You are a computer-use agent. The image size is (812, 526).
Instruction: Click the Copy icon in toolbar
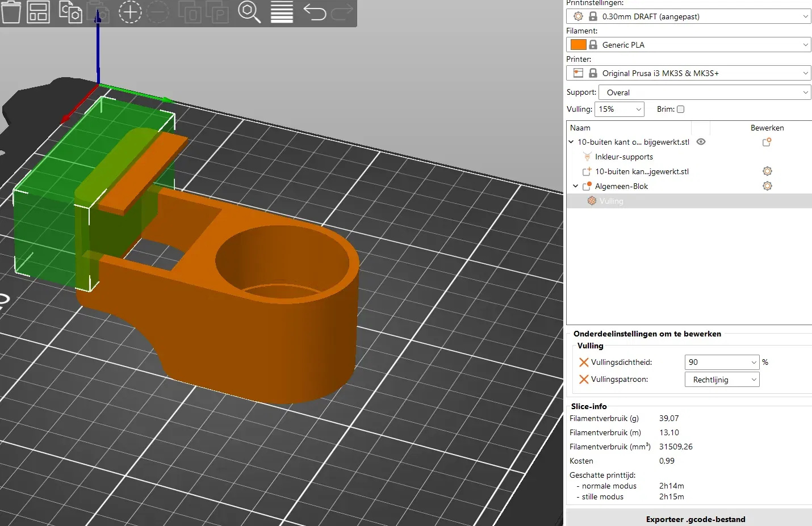70,12
